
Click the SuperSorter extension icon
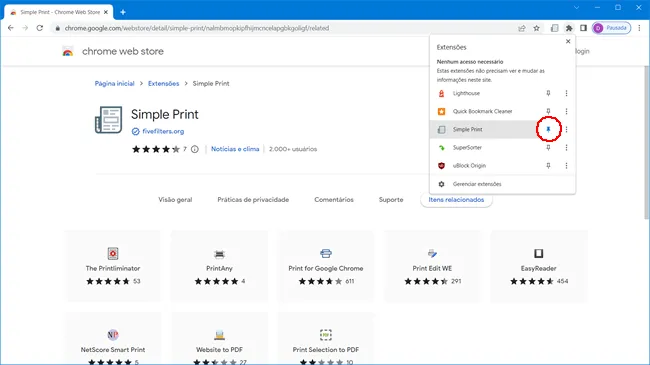441,148
